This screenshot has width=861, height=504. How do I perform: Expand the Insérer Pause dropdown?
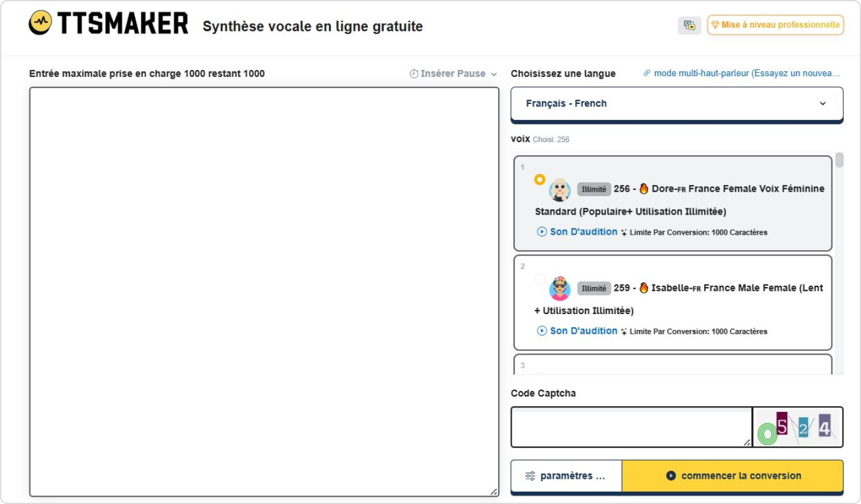[453, 74]
